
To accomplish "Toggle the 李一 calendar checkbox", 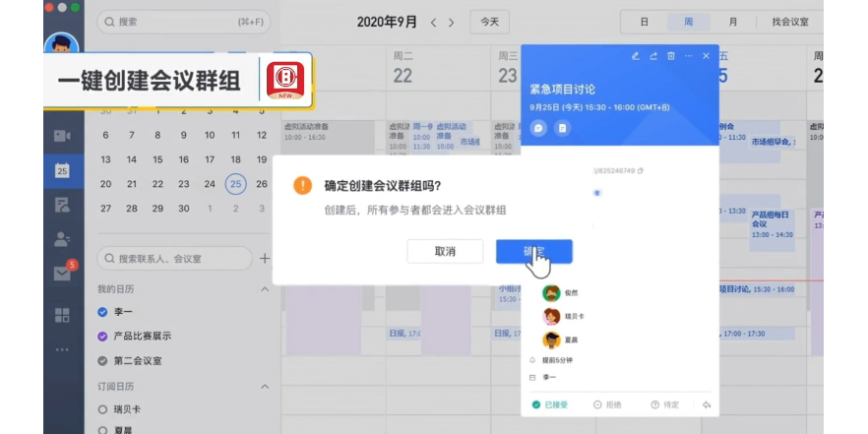I will pos(102,312).
